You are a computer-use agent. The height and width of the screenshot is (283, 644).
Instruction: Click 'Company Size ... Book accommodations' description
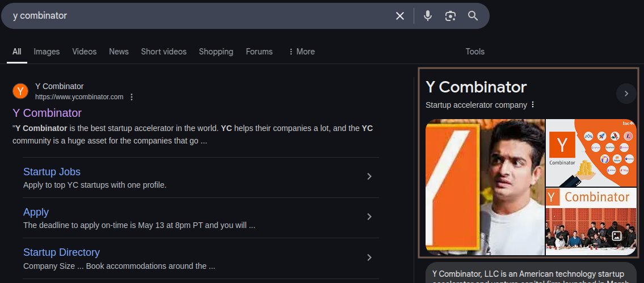click(119, 266)
